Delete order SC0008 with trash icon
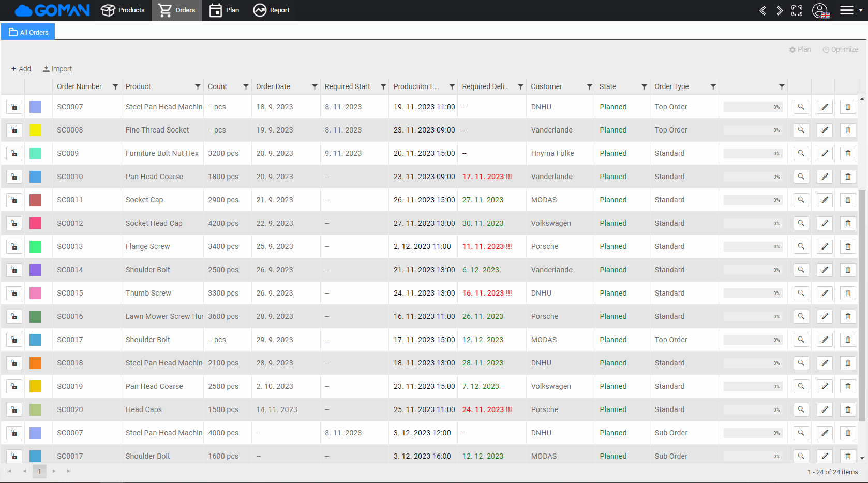The image size is (868, 483). click(x=848, y=130)
